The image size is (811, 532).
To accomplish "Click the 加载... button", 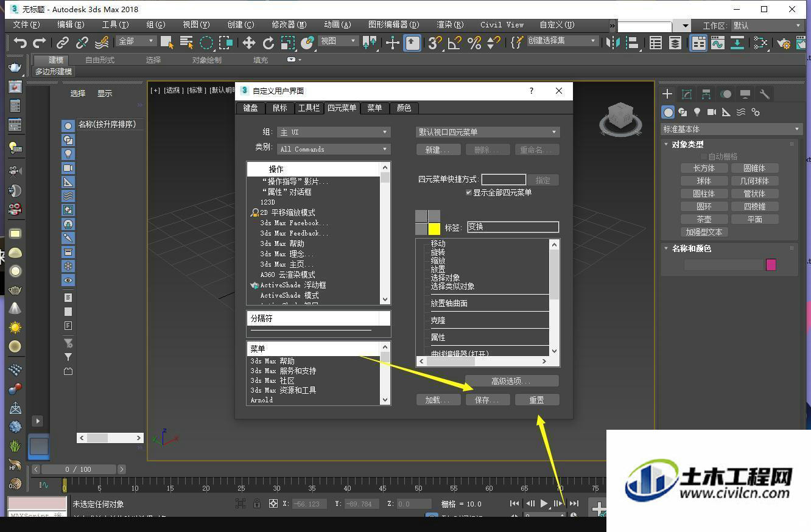I will pyautogui.click(x=438, y=400).
